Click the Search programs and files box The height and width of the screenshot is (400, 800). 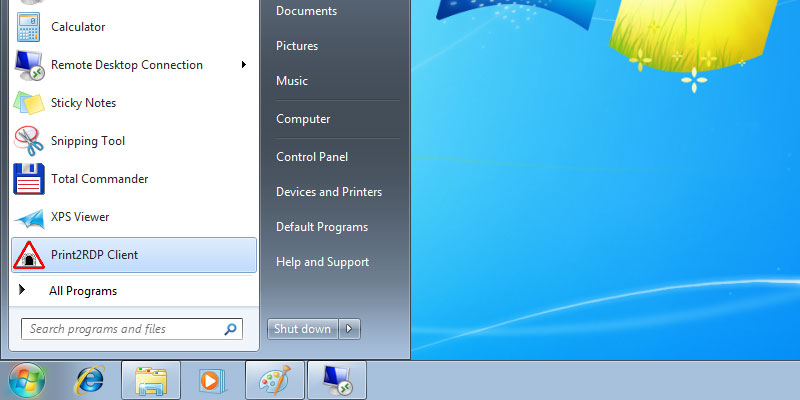tap(120, 329)
